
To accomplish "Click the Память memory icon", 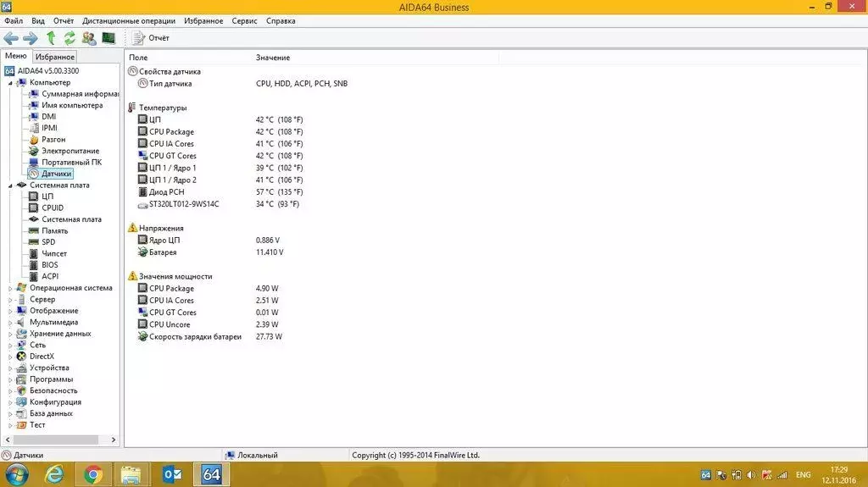I will pyautogui.click(x=34, y=230).
